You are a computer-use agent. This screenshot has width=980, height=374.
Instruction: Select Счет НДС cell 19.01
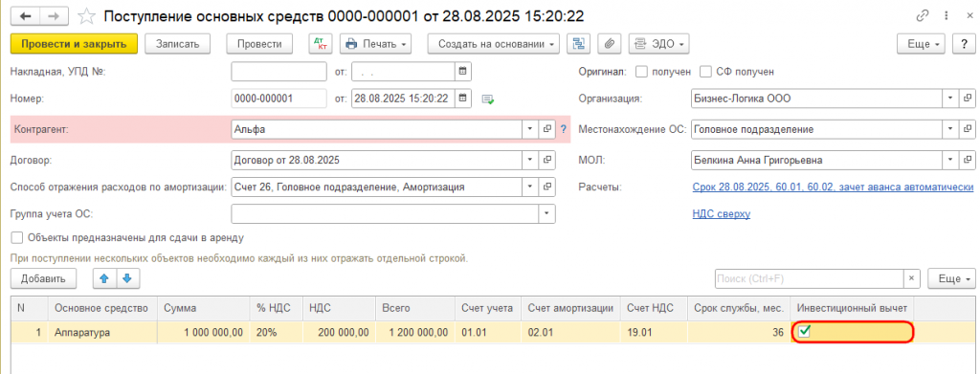(x=655, y=332)
